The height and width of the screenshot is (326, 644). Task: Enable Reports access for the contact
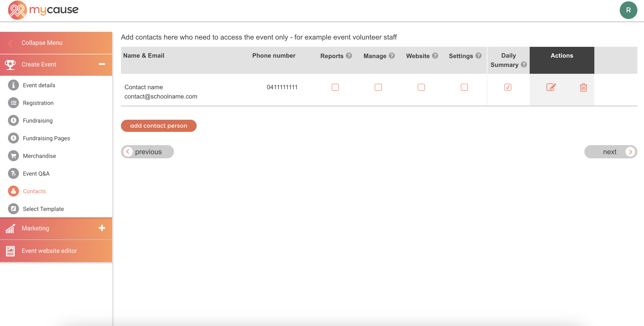(335, 87)
